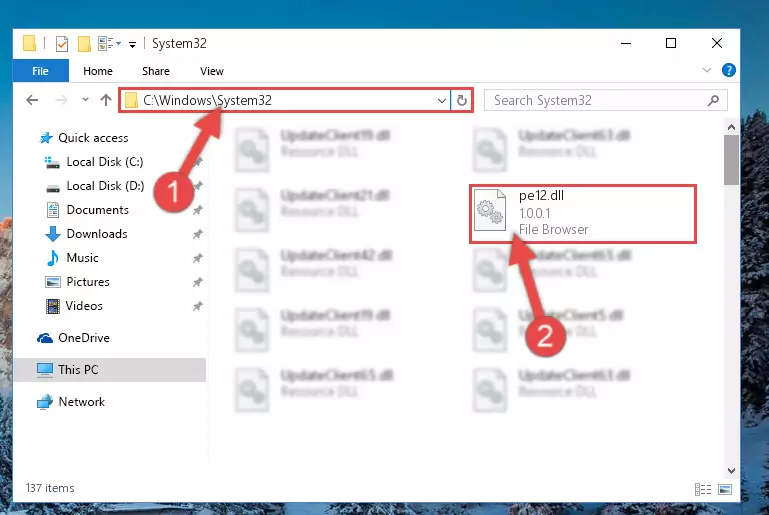Click the This PC monitor icon
769x515 pixels.
point(45,370)
